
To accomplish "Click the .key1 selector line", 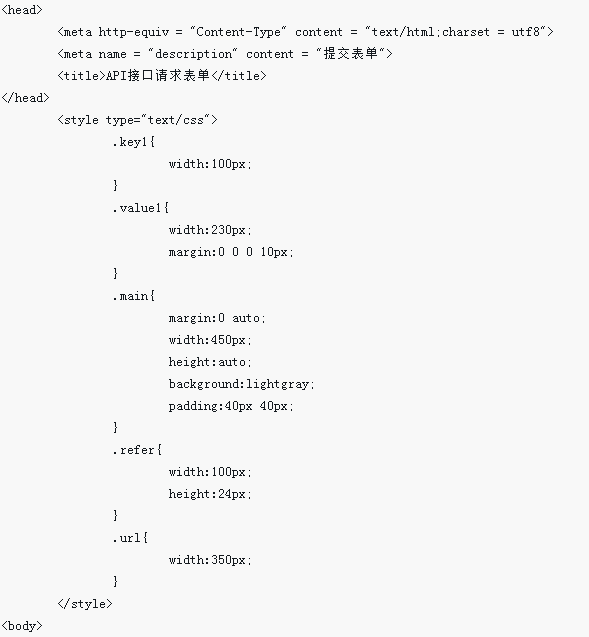I will 134,142.
